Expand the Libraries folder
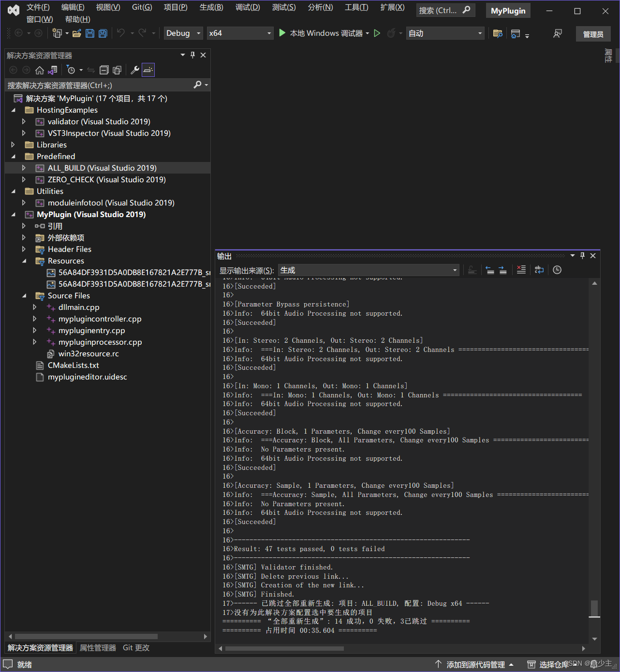 (13, 145)
